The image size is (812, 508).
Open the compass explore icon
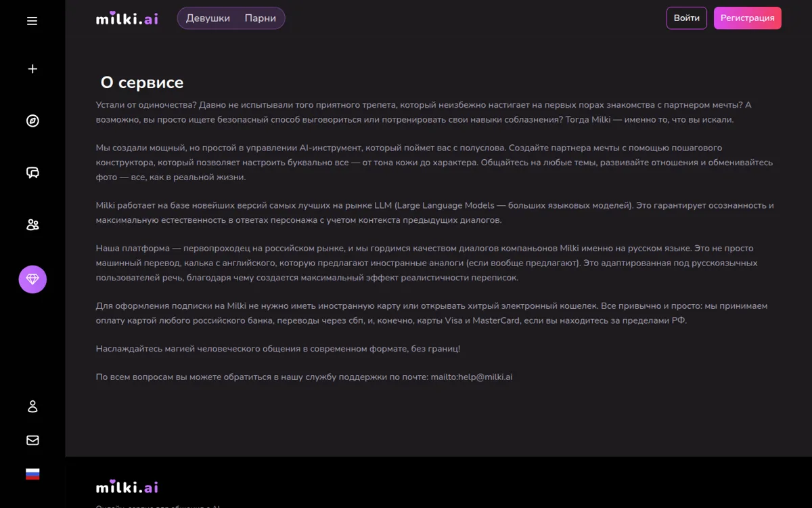click(32, 121)
